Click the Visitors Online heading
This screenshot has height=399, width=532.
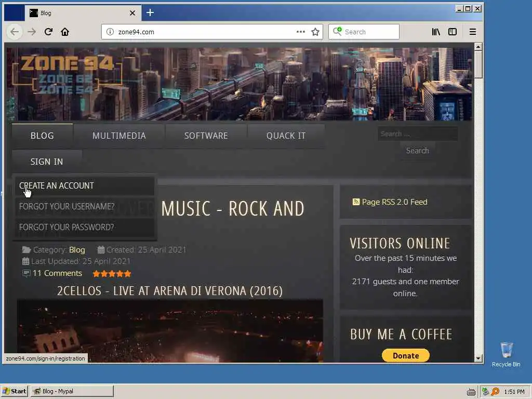400,243
